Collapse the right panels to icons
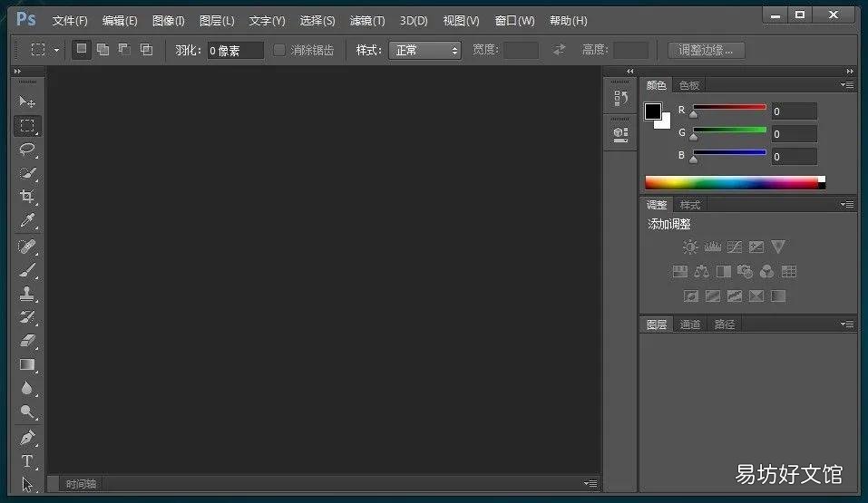Viewport: 868px width, 503px height. click(850, 72)
